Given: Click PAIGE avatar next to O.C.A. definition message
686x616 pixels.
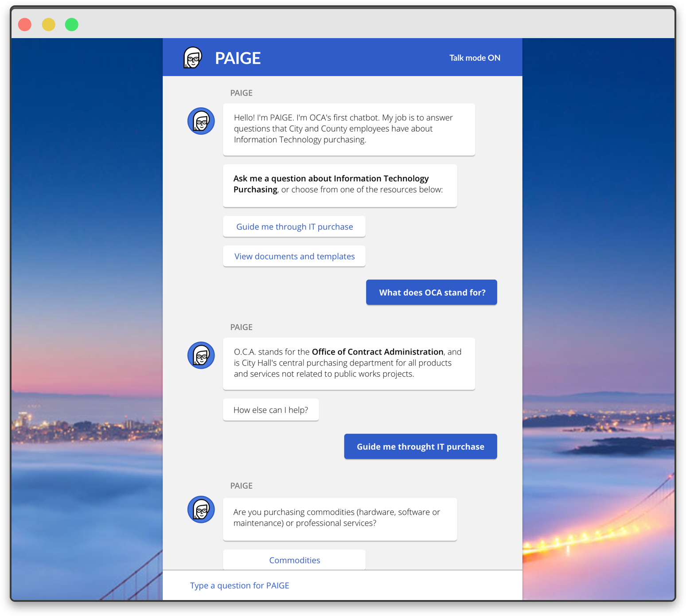Looking at the screenshot, I should 201,355.
